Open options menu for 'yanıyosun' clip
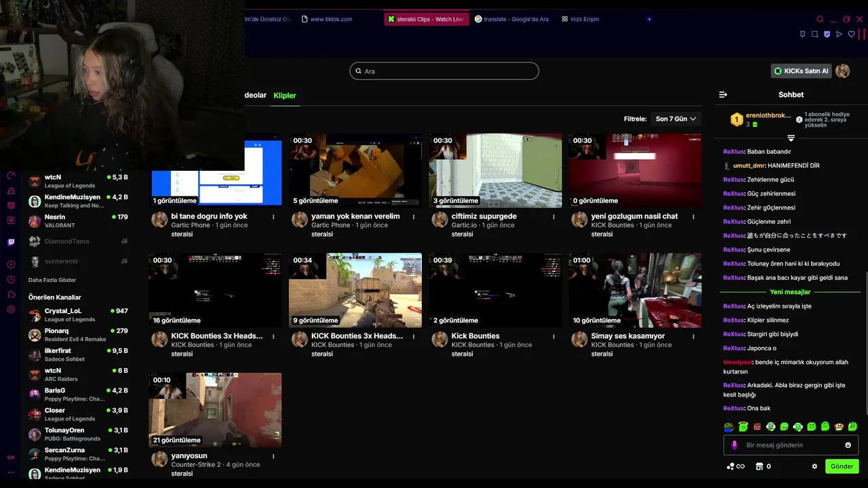 273,456
